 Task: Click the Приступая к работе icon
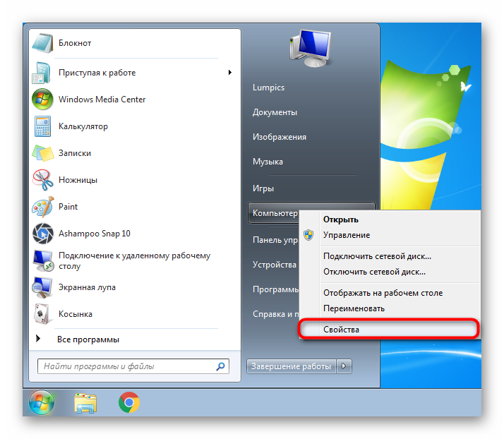coord(42,73)
